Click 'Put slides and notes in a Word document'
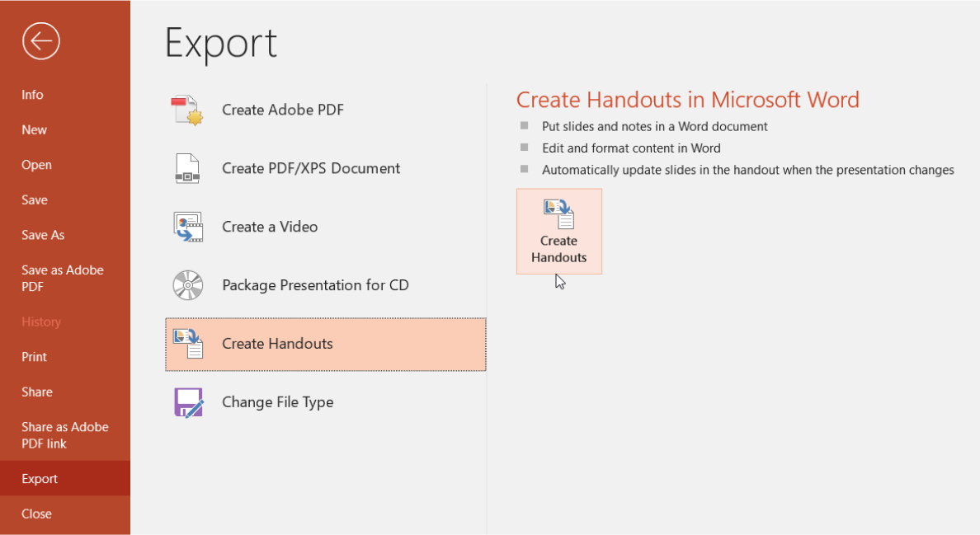The height and width of the screenshot is (535, 980). click(x=654, y=127)
